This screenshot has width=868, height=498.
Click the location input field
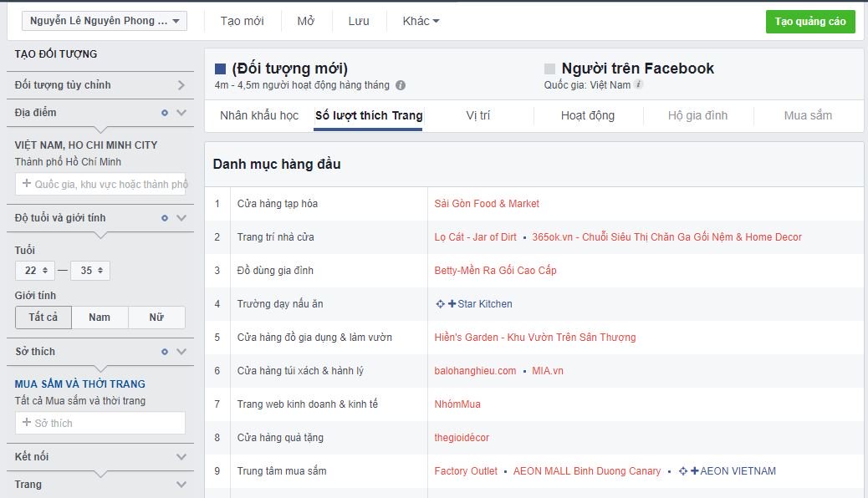(x=100, y=185)
